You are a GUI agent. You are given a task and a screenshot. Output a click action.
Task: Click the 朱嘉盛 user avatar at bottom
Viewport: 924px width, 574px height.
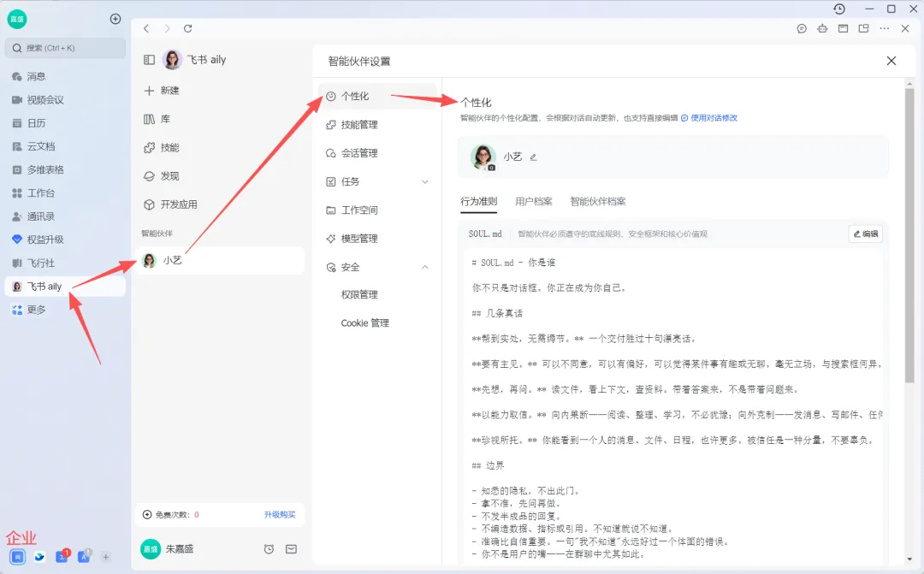151,548
